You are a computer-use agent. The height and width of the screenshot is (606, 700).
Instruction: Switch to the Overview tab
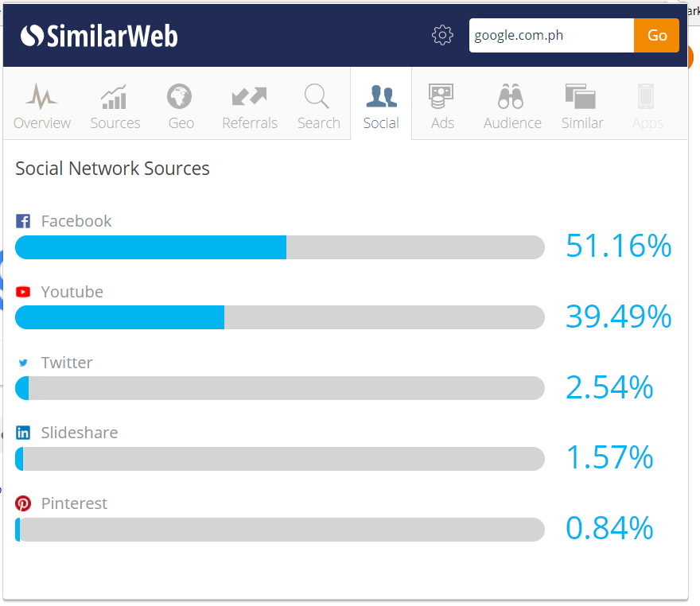pyautogui.click(x=42, y=106)
